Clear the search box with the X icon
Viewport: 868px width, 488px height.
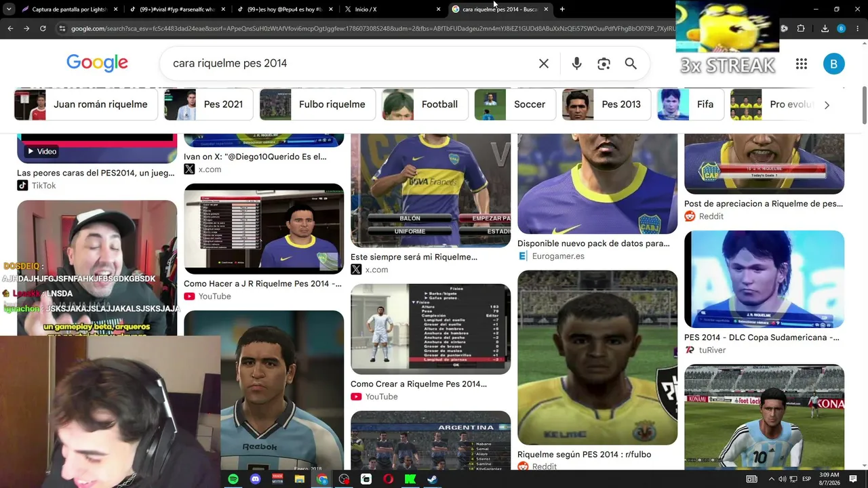coord(544,63)
